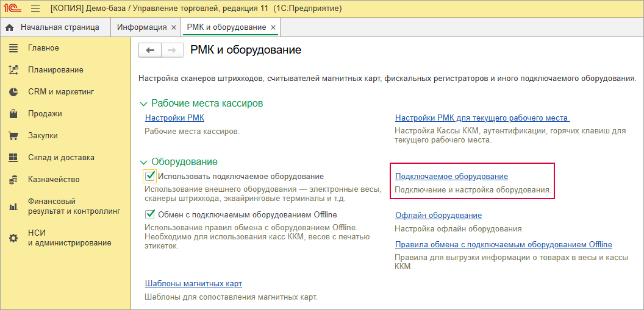Close the Информация tab
644x310 pixels.
point(173,27)
